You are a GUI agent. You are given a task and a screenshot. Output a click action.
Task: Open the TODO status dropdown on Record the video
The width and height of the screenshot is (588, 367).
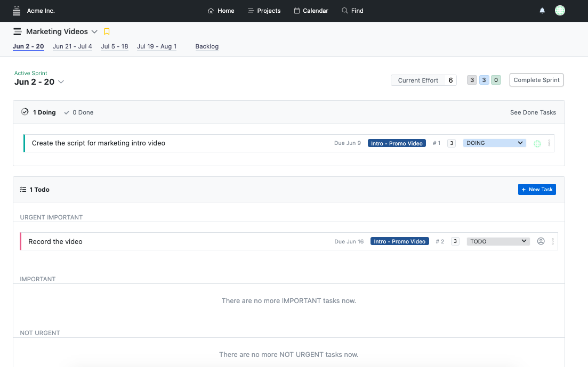[x=497, y=241]
